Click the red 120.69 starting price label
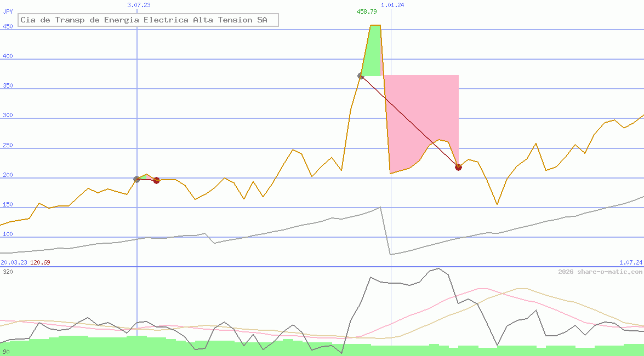 (40, 262)
